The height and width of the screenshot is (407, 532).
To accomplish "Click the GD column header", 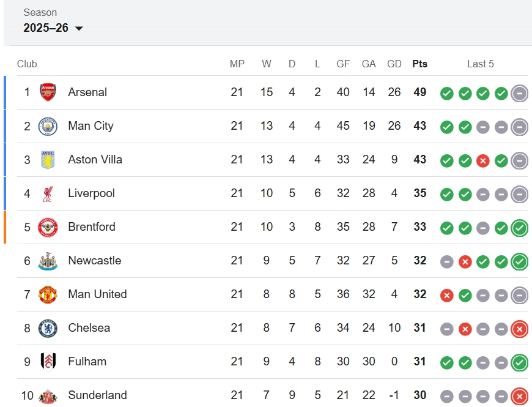I will 394,64.
